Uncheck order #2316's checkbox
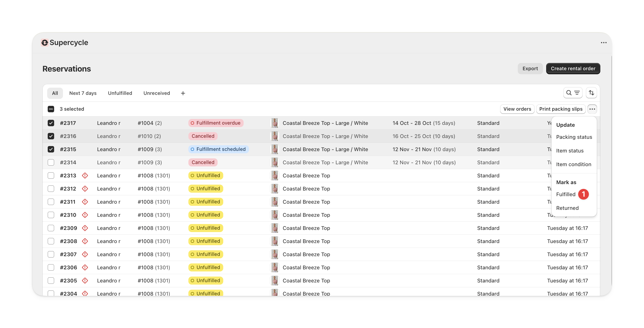 (51, 136)
